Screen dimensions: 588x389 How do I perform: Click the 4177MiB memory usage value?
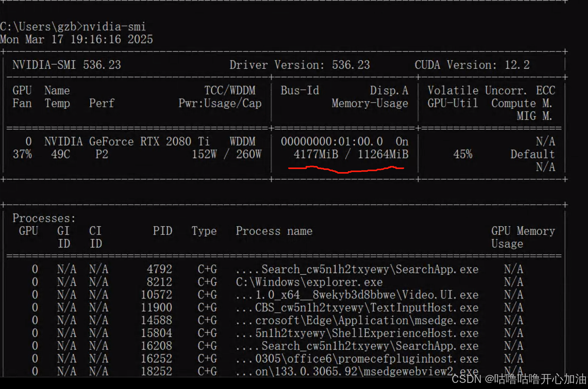[316, 154]
